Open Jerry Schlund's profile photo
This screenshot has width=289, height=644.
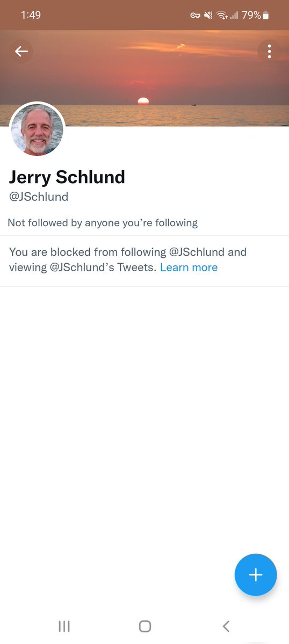[37, 129]
